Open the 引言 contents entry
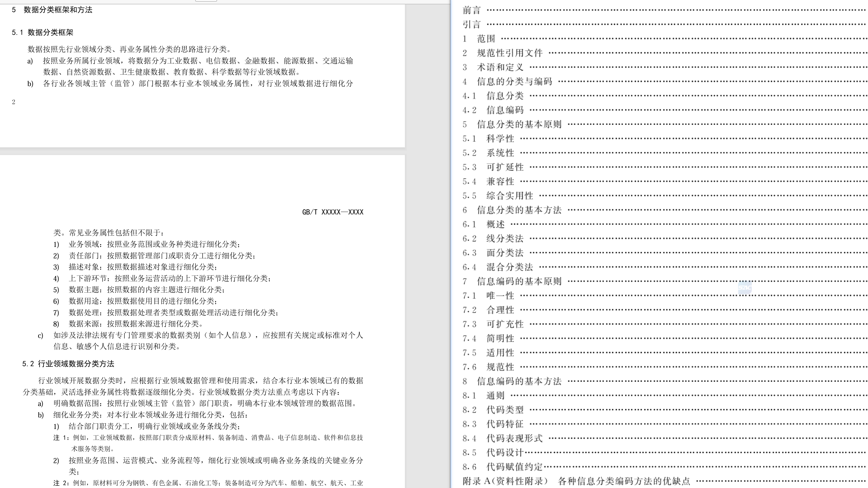Viewport: 868px width, 488px height. [x=471, y=24]
